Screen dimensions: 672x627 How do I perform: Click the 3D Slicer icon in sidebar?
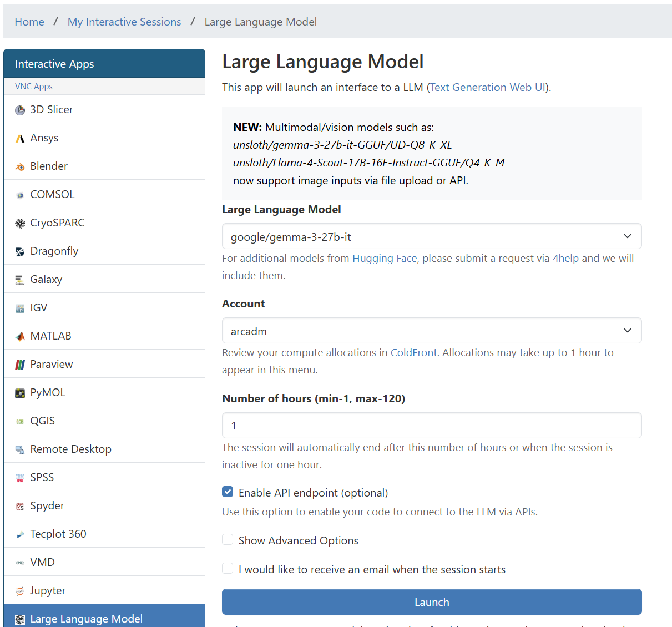20,110
